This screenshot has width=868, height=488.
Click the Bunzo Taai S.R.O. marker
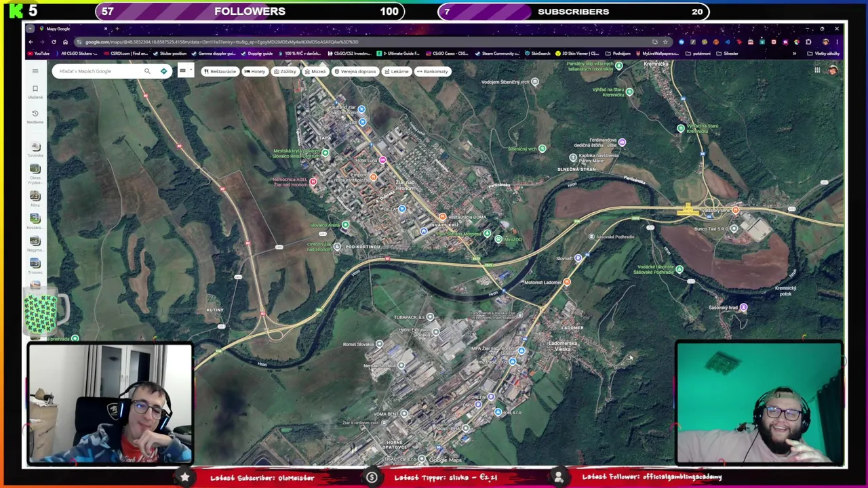click(x=734, y=229)
